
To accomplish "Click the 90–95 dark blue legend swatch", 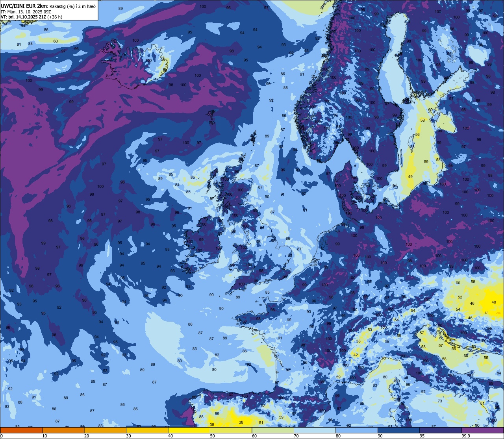I will 398,430.
